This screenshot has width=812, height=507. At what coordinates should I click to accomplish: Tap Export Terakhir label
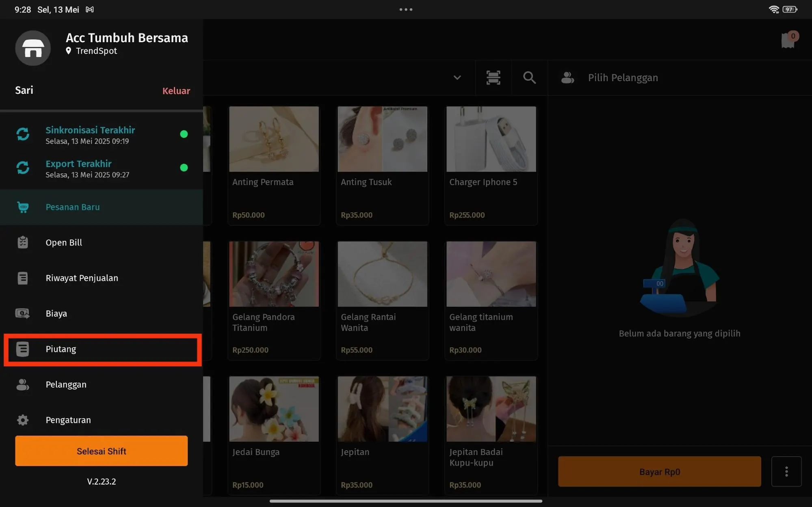pos(78,164)
